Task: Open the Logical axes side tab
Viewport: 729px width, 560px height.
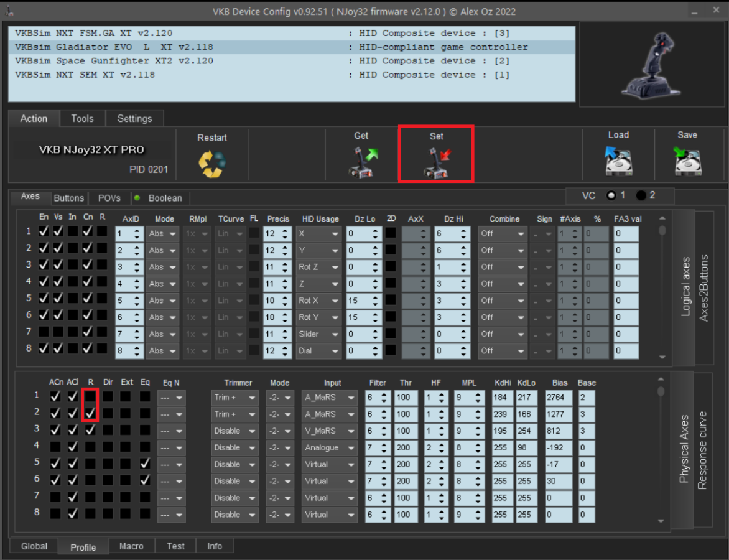Action: [685, 286]
